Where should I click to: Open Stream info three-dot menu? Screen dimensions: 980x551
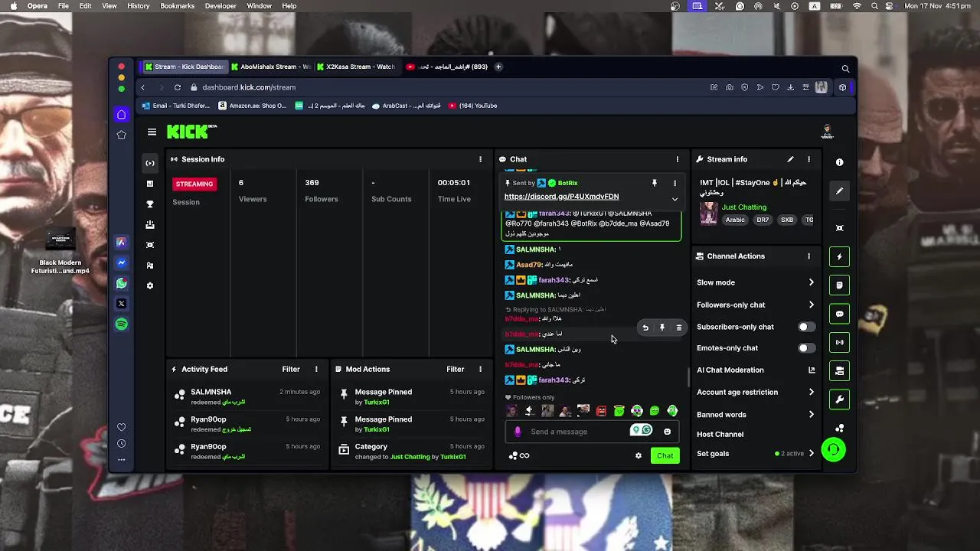point(808,159)
